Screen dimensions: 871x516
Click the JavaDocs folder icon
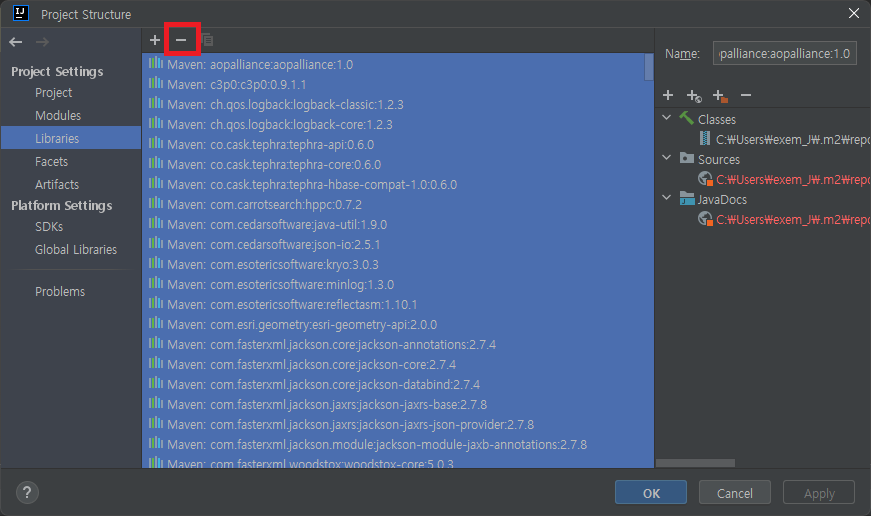(x=687, y=198)
